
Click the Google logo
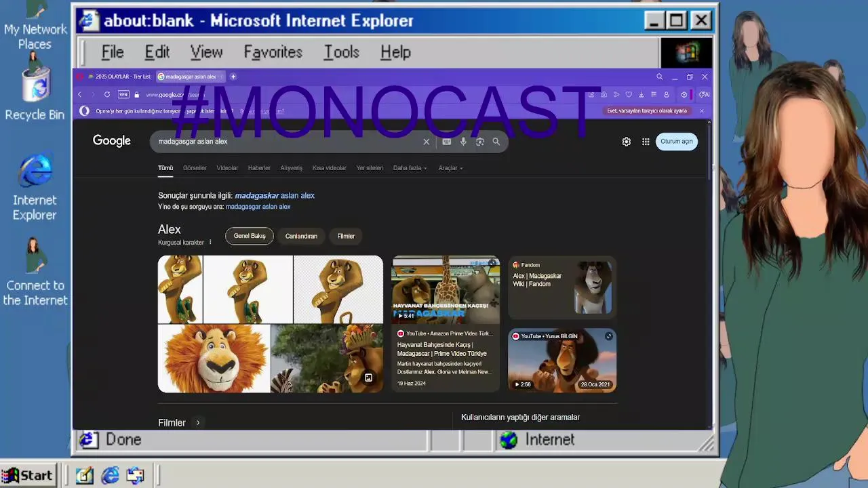coord(112,141)
